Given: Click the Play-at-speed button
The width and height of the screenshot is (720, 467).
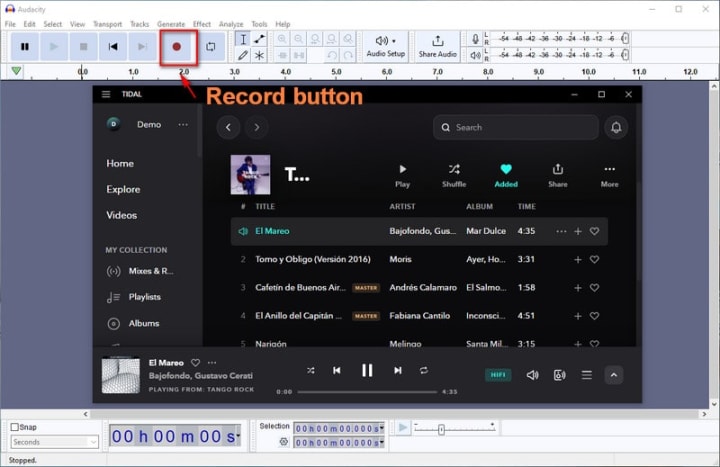Looking at the screenshot, I should [x=403, y=428].
